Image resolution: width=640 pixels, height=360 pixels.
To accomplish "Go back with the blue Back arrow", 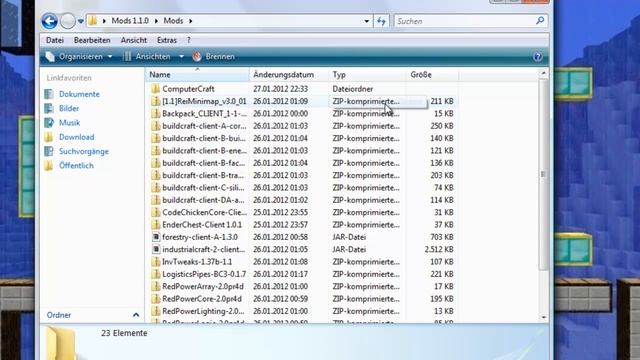I will [49, 21].
